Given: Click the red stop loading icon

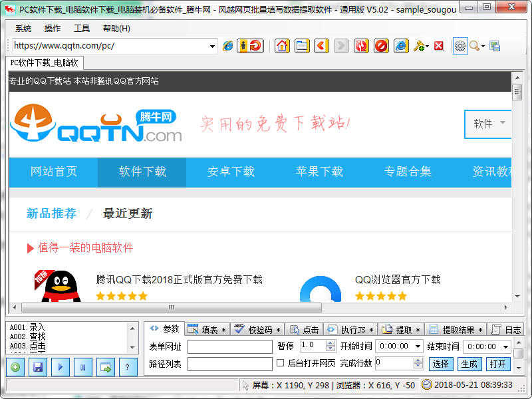Looking at the screenshot, I should 381,46.
